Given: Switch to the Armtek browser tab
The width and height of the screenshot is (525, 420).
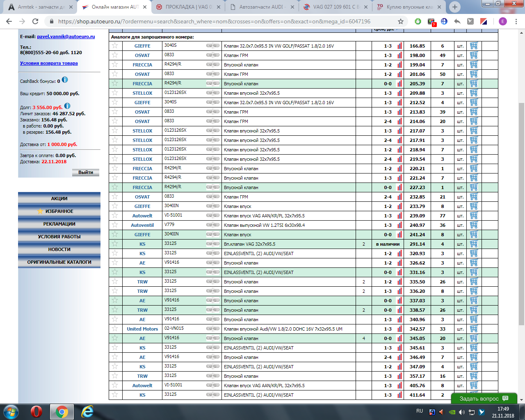Looking at the screenshot, I should click(x=41, y=7).
